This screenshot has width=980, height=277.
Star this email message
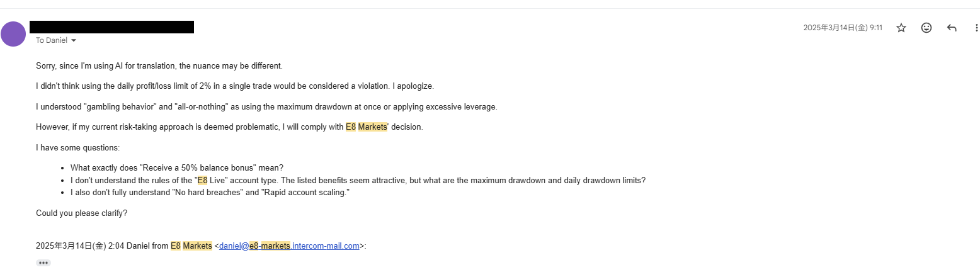coord(901,28)
